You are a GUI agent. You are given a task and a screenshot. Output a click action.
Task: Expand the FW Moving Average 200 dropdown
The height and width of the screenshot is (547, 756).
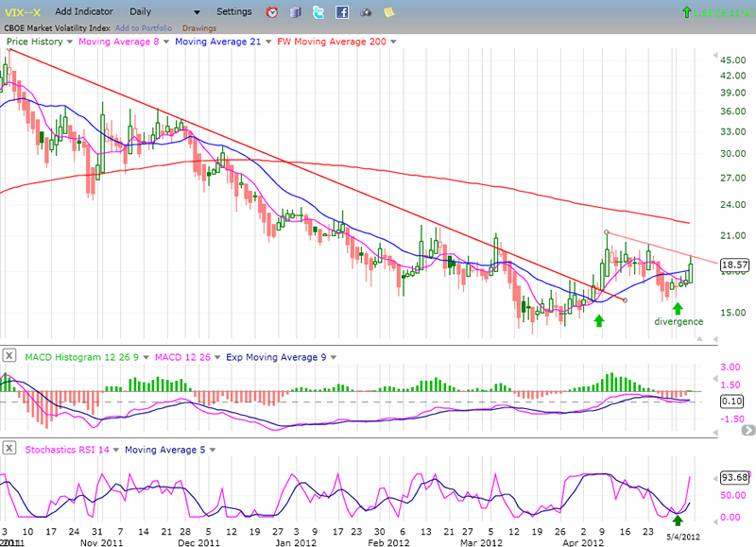(392, 42)
